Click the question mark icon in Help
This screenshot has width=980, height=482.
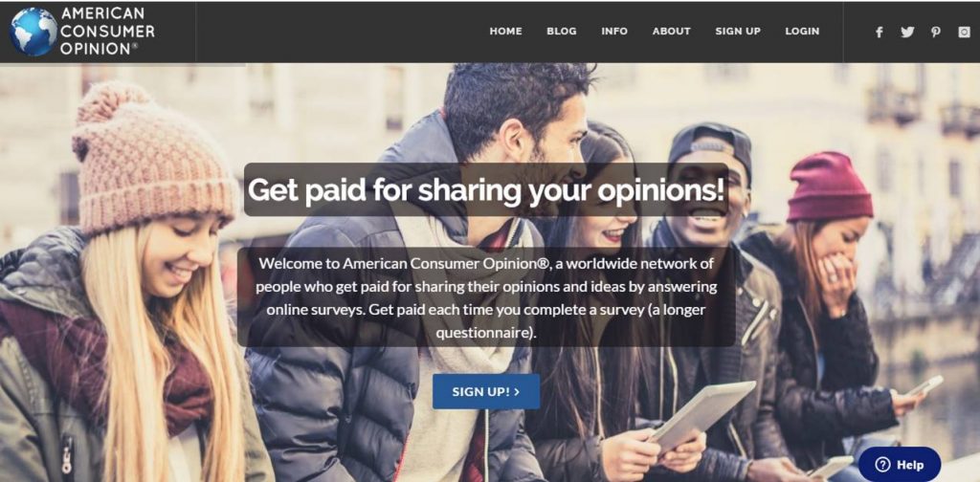[882, 465]
